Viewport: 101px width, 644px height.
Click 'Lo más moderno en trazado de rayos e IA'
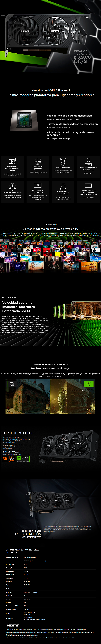(x=50, y=229)
